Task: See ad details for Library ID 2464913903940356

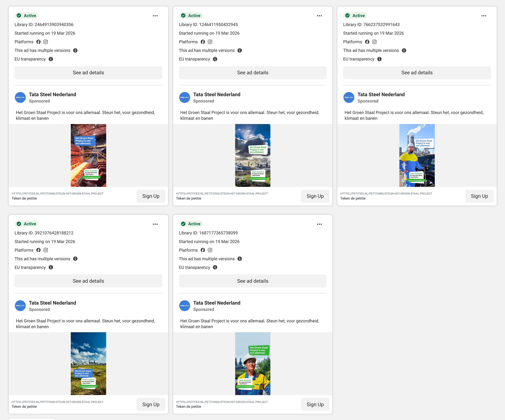Action: pyautogui.click(x=88, y=73)
